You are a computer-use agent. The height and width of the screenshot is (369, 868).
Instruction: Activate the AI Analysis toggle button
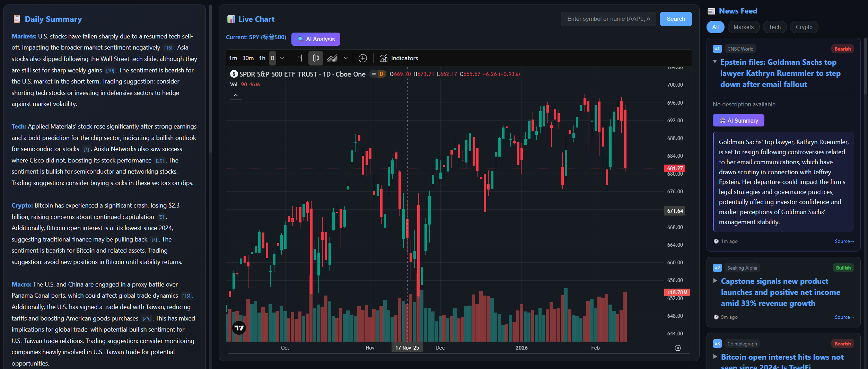pyautogui.click(x=315, y=39)
